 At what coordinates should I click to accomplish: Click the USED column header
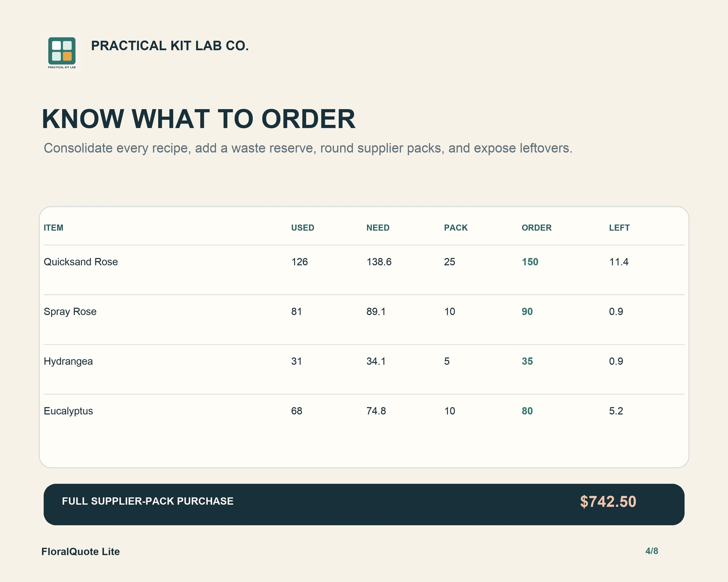(x=303, y=228)
